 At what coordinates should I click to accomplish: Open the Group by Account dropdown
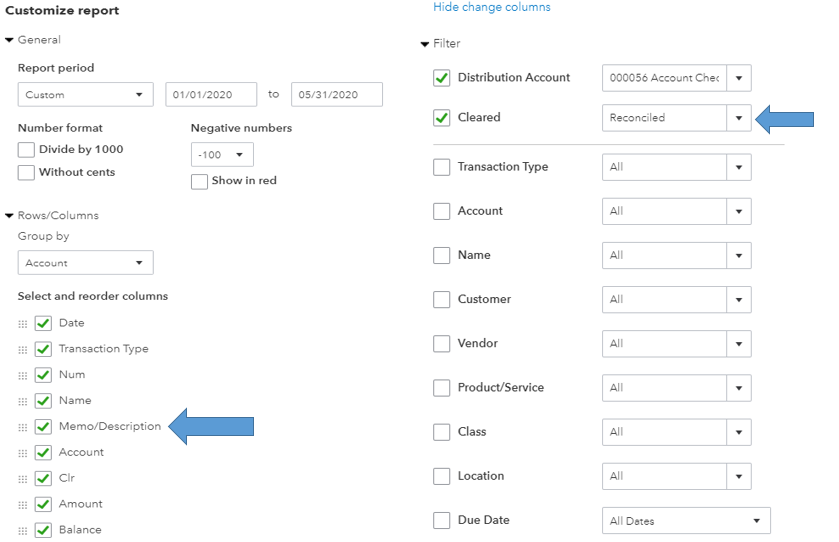tap(85, 263)
